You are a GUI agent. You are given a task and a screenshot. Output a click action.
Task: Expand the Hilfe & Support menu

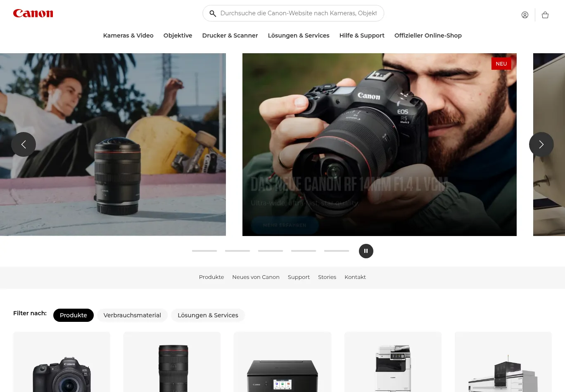coord(362,35)
